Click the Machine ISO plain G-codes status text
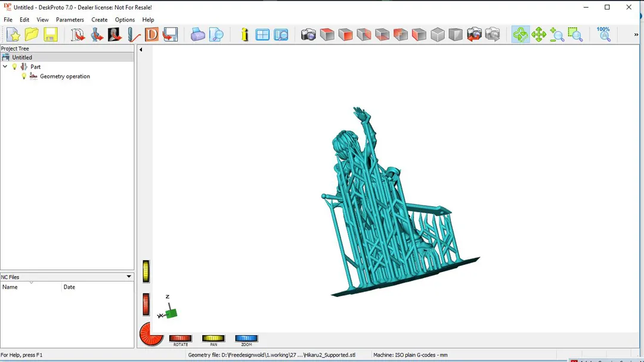 [x=410, y=355]
